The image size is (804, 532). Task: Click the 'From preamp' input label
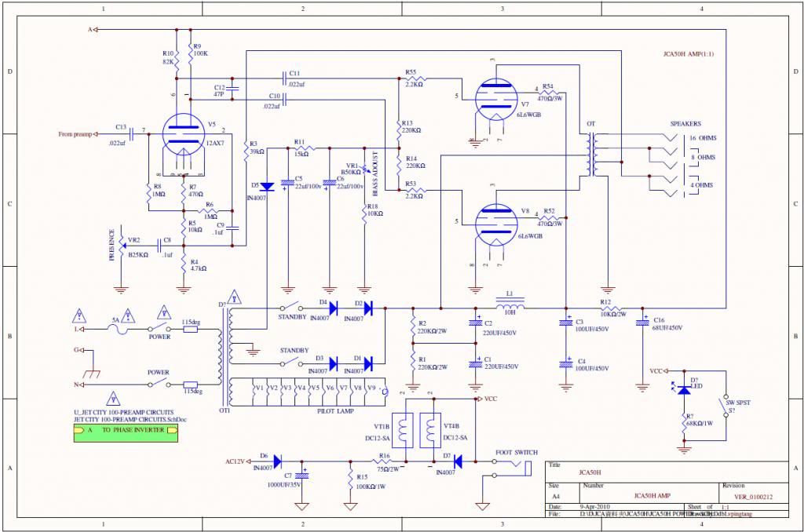[x=75, y=134]
